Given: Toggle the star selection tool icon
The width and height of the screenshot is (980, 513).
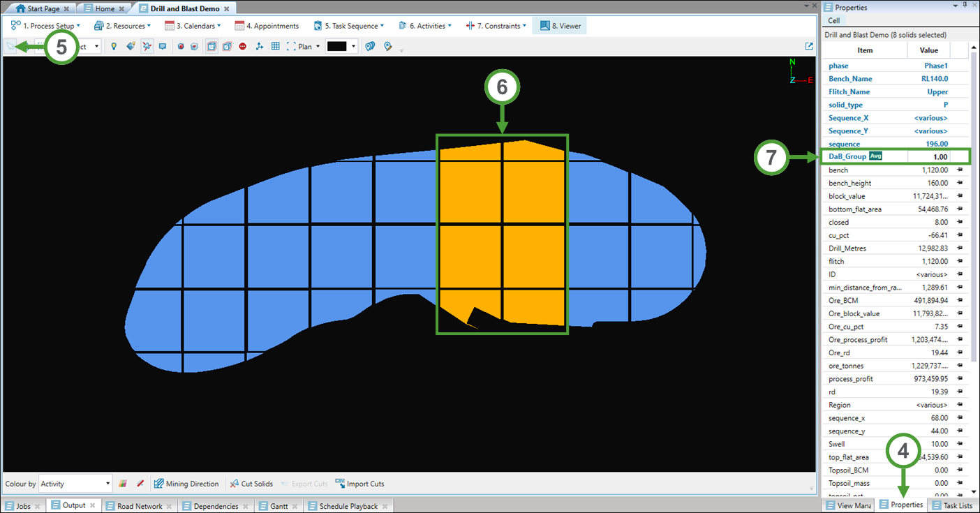Looking at the screenshot, I should coord(147,46).
